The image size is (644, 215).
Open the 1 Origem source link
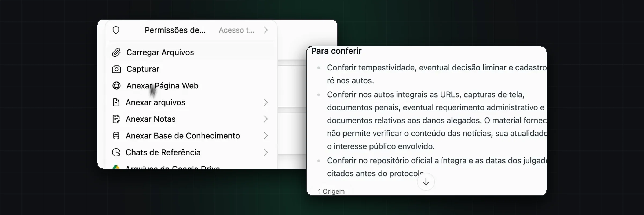pos(331,191)
